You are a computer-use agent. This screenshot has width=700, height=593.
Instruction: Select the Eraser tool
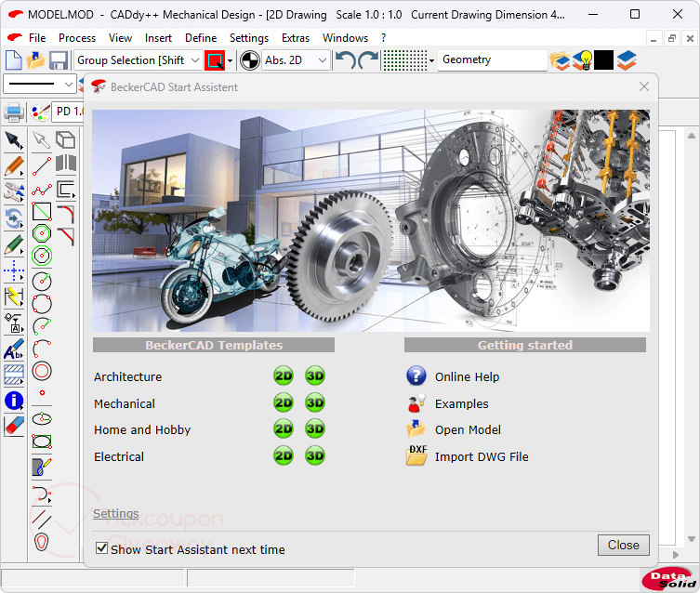pos(14,426)
